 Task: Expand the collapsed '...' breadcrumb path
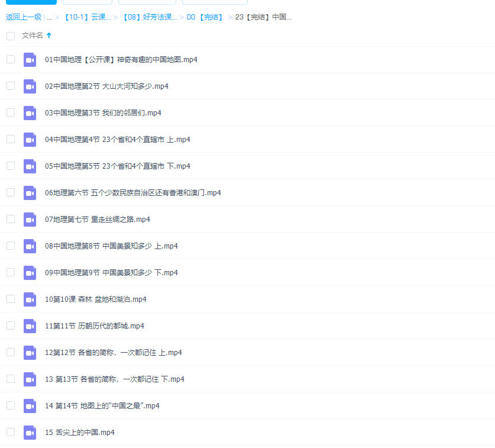(49, 17)
